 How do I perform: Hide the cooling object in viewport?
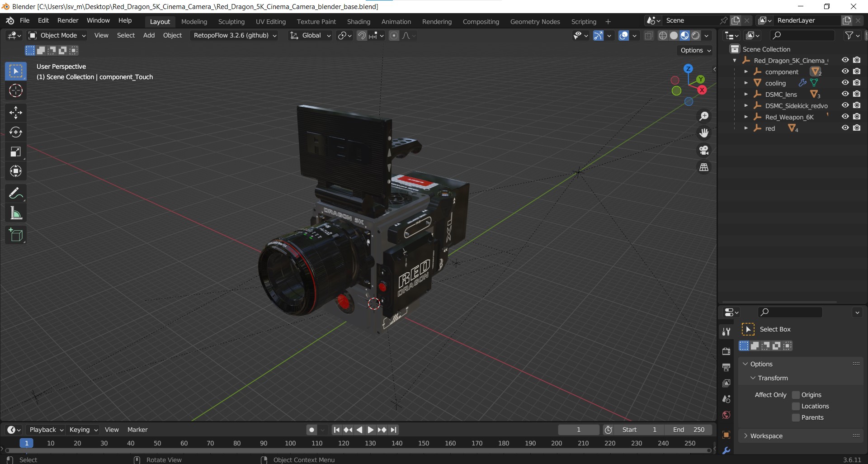pyautogui.click(x=845, y=83)
